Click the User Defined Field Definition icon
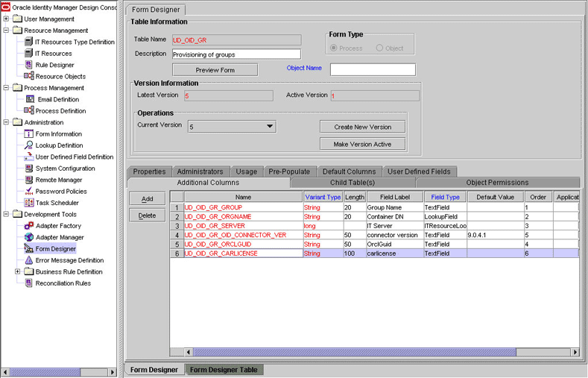 (x=28, y=157)
